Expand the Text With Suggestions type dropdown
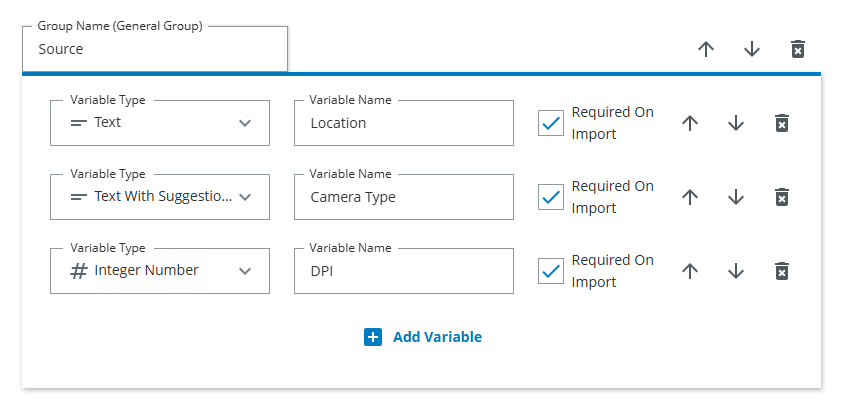Viewport: 843px width, 408px height. (x=160, y=197)
